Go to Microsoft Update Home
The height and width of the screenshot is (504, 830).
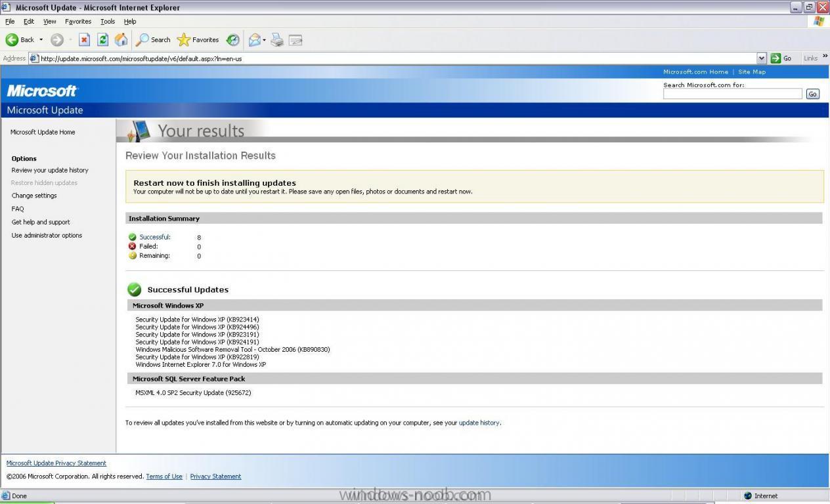pyautogui.click(x=43, y=132)
